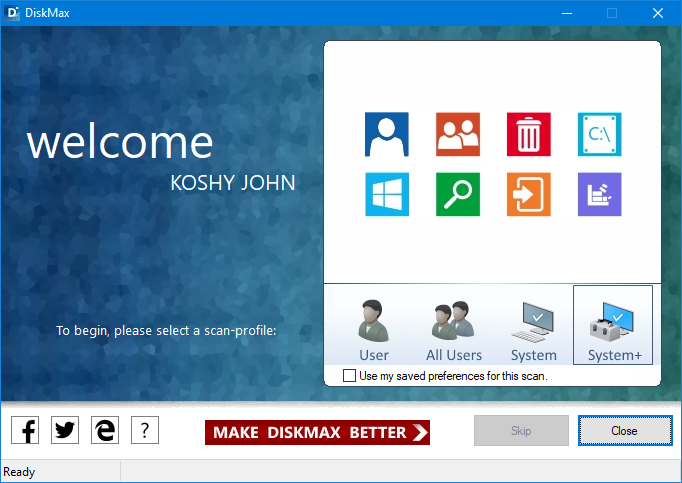Open the website browser 'e' icon
The height and width of the screenshot is (483, 682).
(105, 430)
